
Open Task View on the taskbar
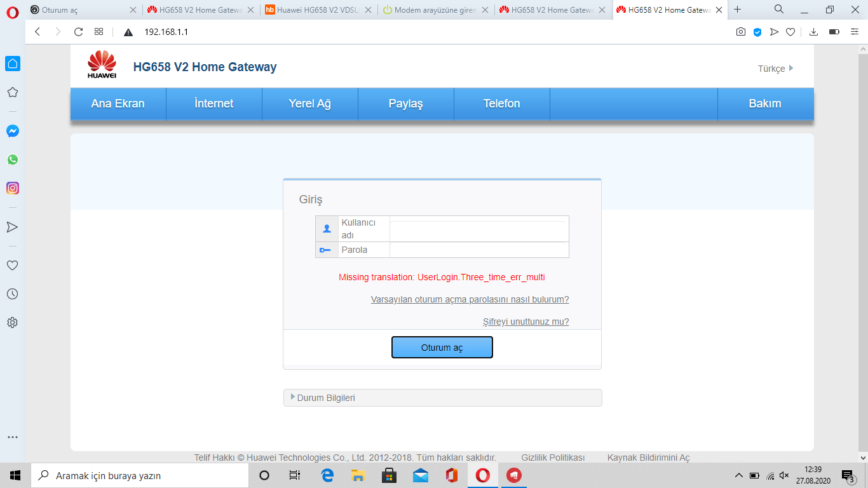(x=295, y=475)
